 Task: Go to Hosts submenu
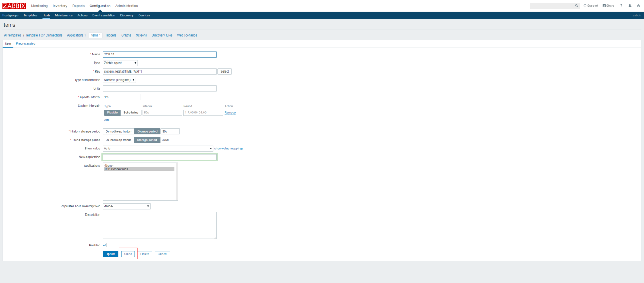point(46,15)
